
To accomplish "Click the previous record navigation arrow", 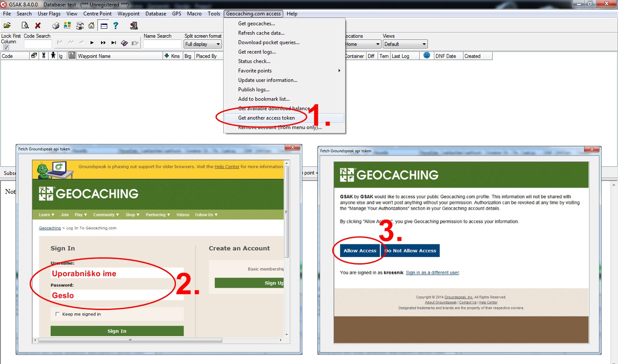I will (81, 42).
